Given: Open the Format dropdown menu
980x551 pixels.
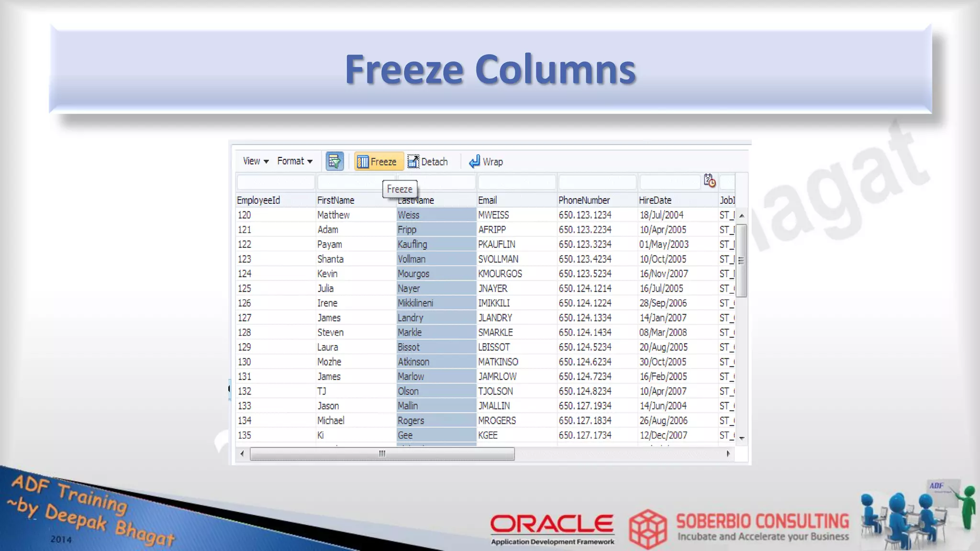Looking at the screenshot, I should pyautogui.click(x=294, y=161).
